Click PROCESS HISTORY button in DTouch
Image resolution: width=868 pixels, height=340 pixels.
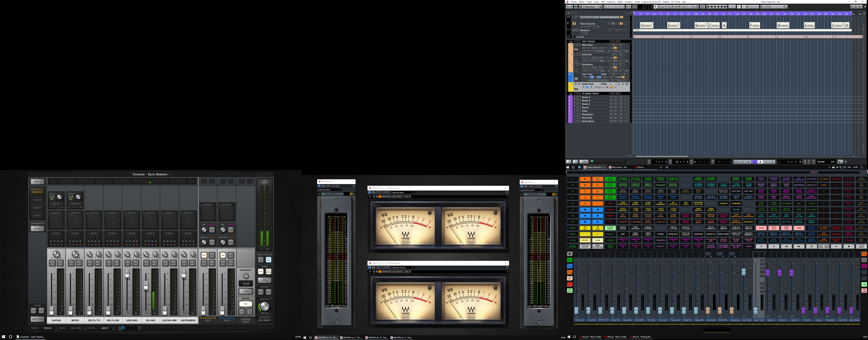tap(585, 246)
